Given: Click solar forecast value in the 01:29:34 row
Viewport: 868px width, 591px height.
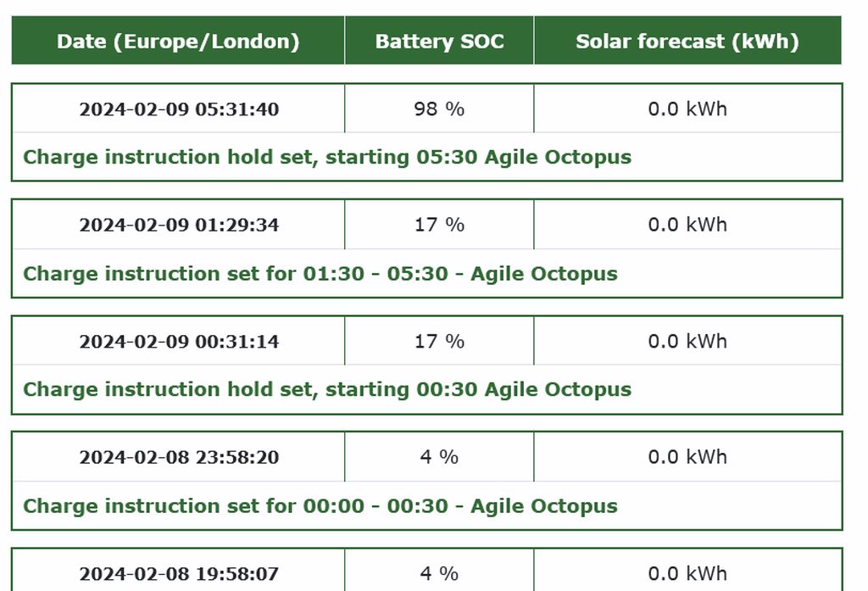Looking at the screenshot, I should pyautogui.click(x=687, y=226).
